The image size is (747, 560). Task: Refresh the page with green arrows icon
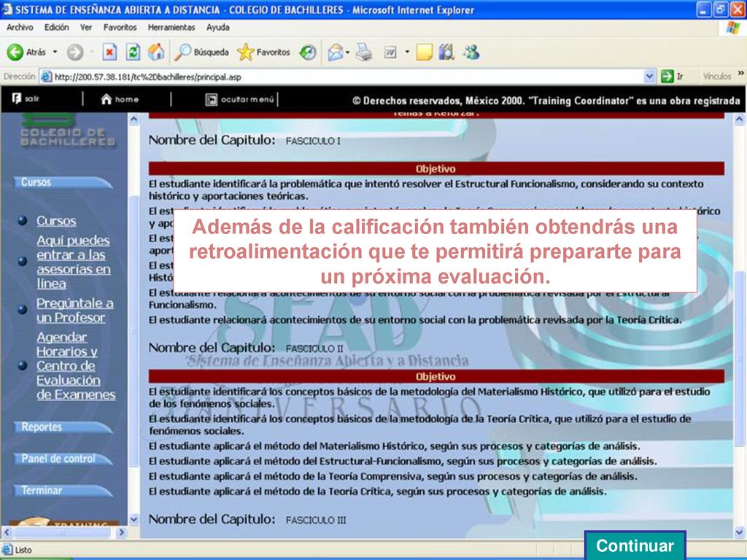coord(133,52)
